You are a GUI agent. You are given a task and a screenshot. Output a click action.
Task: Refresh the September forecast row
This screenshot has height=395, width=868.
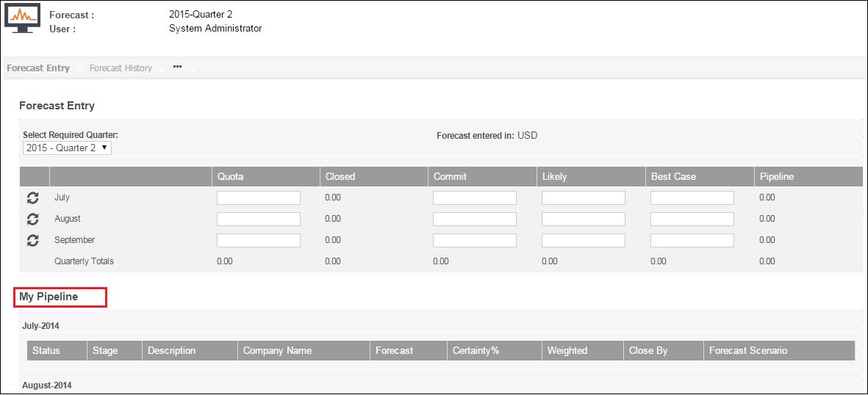pyautogui.click(x=32, y=240)
